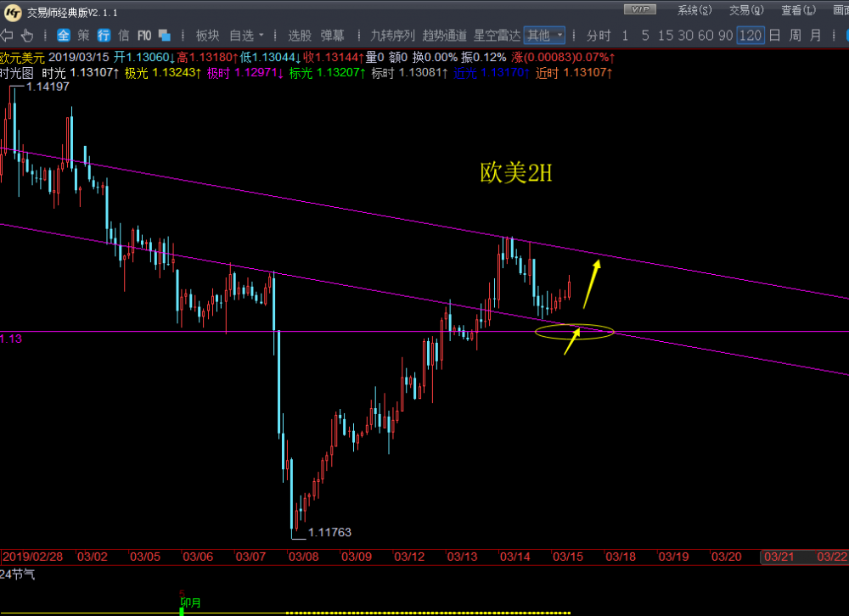
Task: Click the 03/08 date on the time axis
Action: (303, 557)
